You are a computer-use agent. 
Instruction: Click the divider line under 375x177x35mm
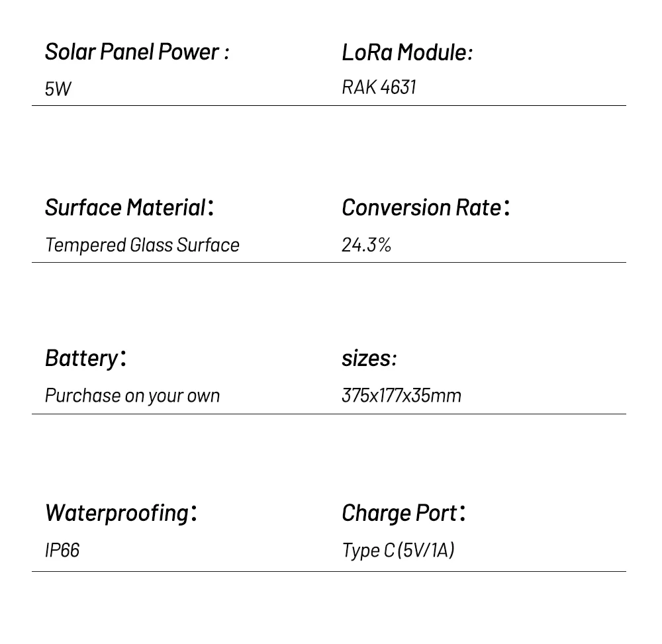coord(329,414)
